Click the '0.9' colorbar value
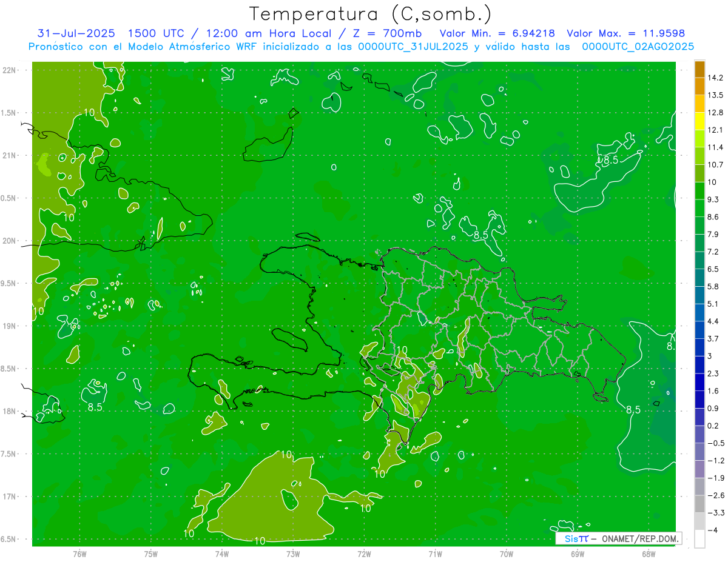 tap(713, 409)
